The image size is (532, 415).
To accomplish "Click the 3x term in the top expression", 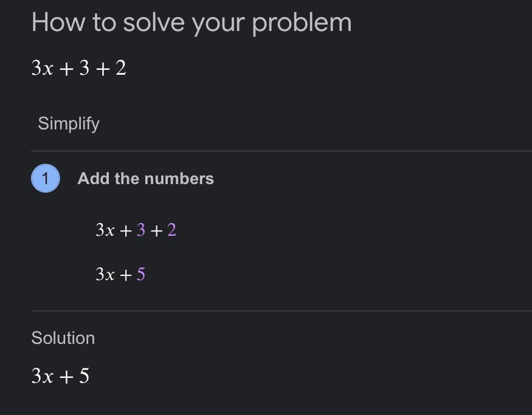I will (x=43, y=68).
